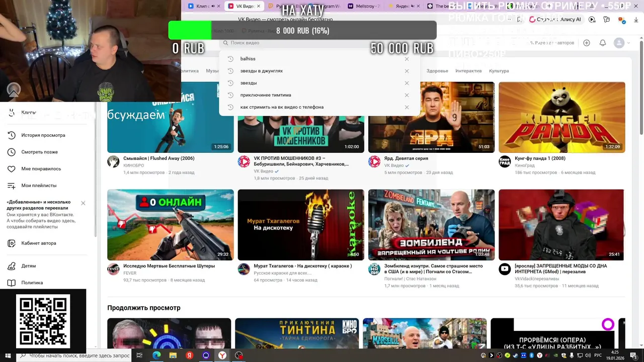Switch to the Интерактив category tab
Image resolution: width=644 pixels, height=362 pixels.
(x=468, y=71)
